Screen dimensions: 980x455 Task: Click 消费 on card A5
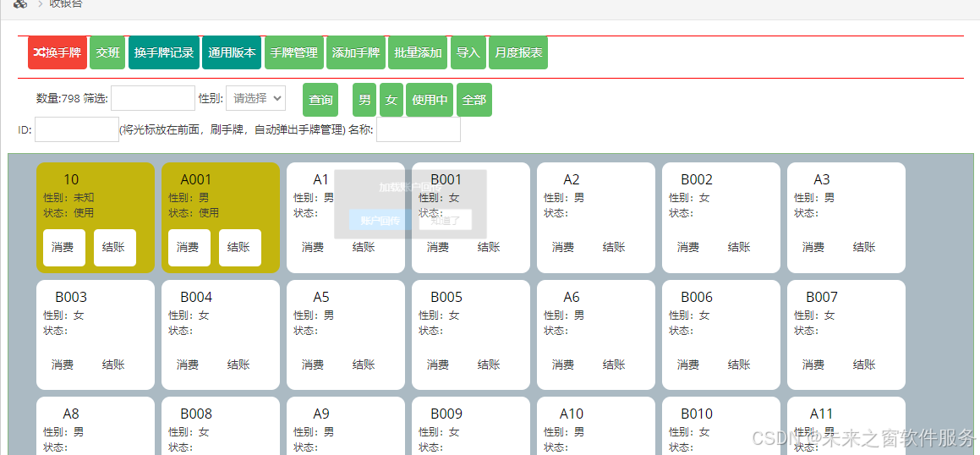click(313, 365)
